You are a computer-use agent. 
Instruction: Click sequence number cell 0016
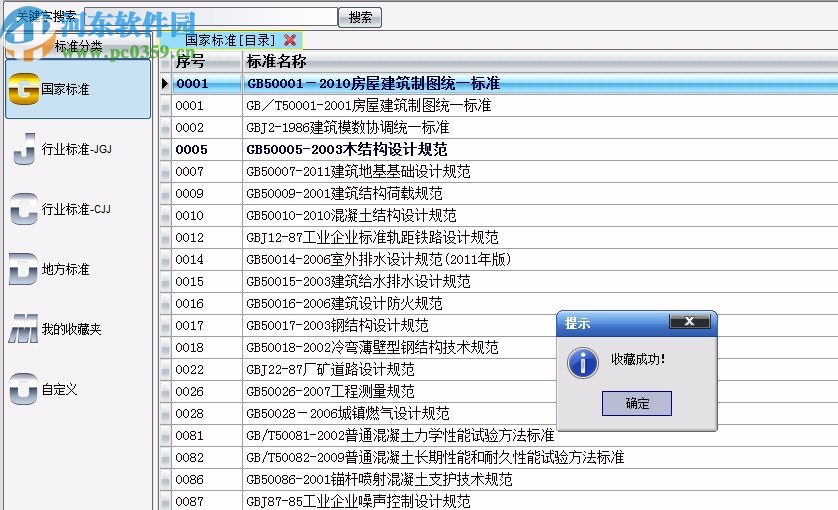tap(207, 303)
